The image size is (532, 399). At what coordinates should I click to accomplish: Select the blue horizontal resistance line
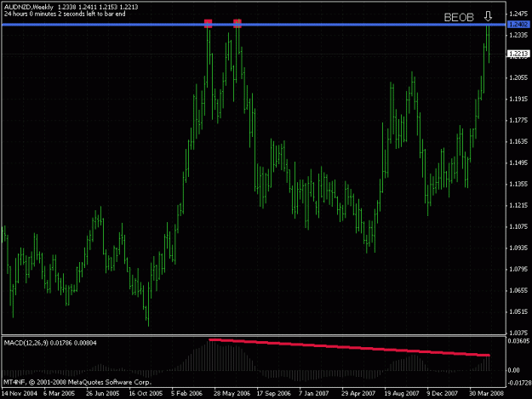pos(254,25)
